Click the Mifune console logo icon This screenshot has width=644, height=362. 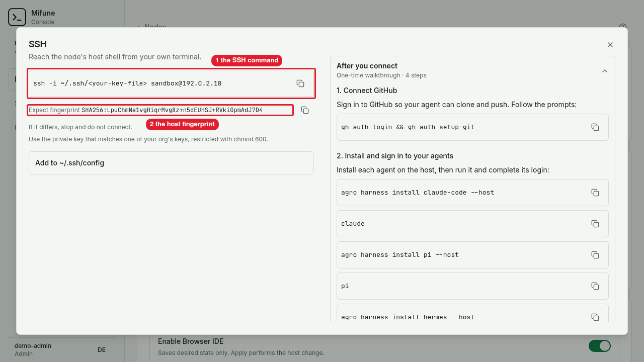click(17, 17)
